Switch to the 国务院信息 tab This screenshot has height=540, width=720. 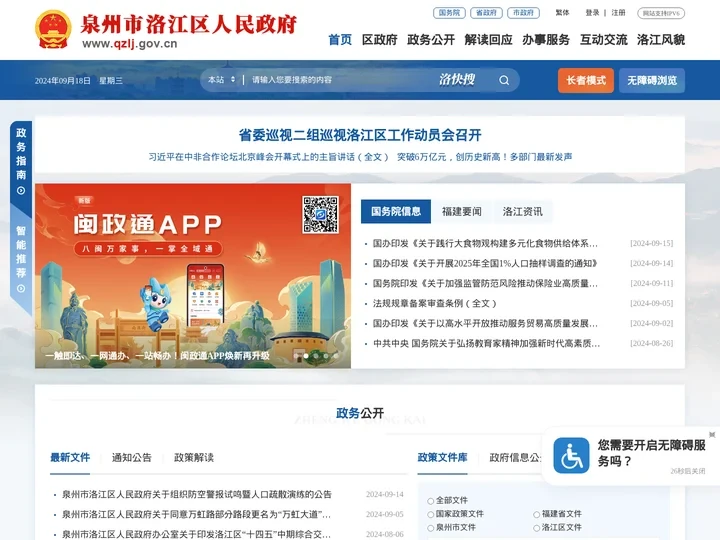pos(396,211)
